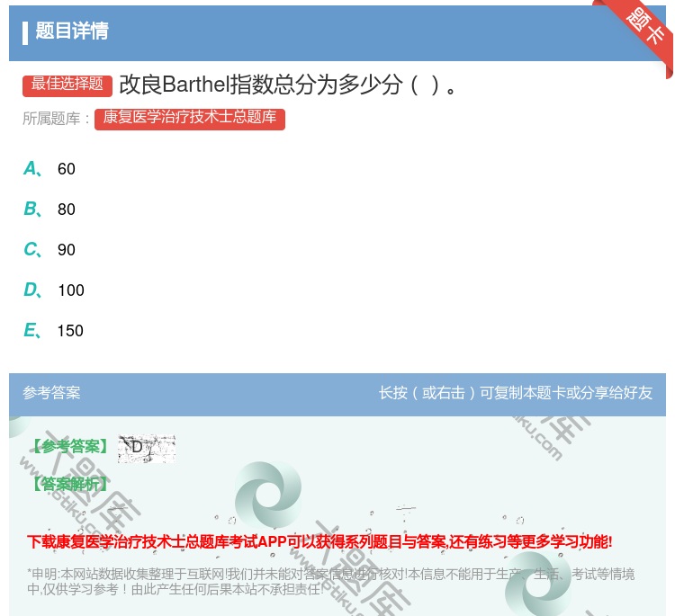Image resolution: width=675 pixels, height=616 pixels.
Task: Click the red 下载康复医学治疗技术士总题库考试APP promo text
Action: [319, 541]
